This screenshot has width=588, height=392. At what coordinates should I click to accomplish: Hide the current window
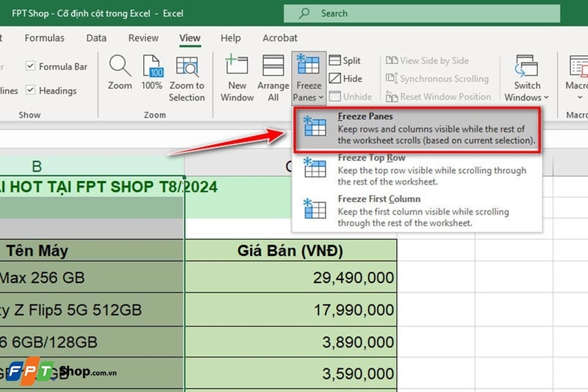345,79
